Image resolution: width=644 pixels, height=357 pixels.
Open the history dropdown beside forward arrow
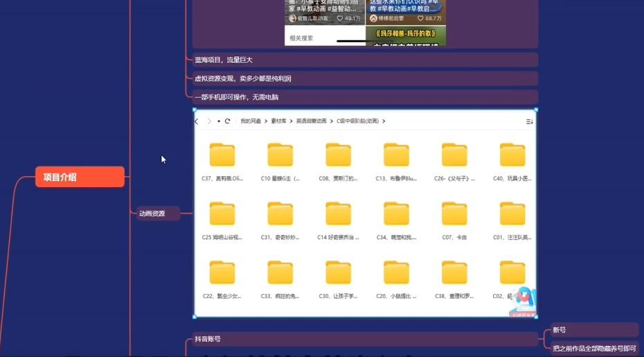[219, 121]
